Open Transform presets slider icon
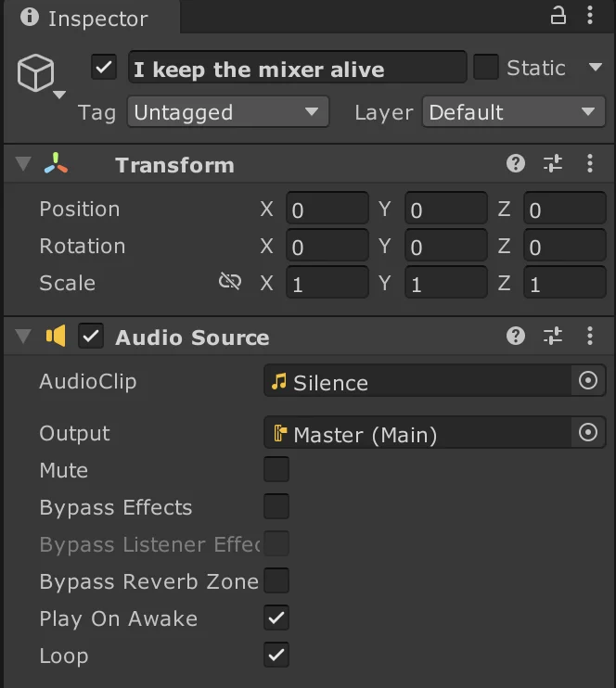 pyautogui.click(x=553, y=164)
